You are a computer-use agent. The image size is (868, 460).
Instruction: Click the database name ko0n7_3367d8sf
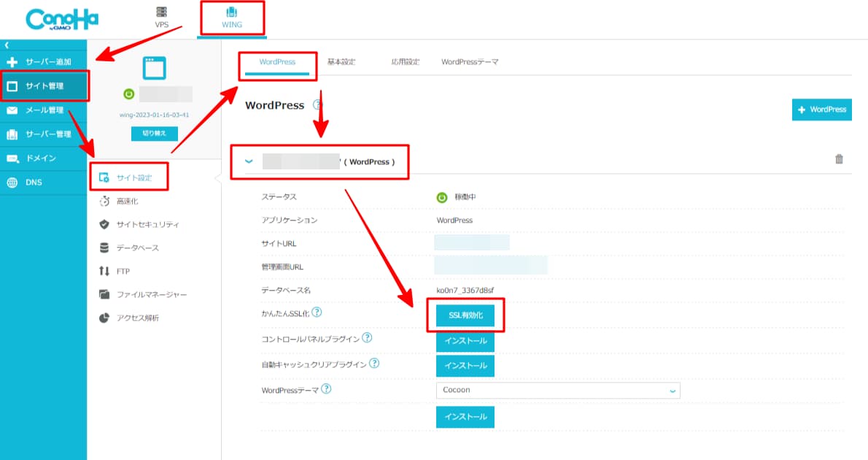(x=465, y=291)
